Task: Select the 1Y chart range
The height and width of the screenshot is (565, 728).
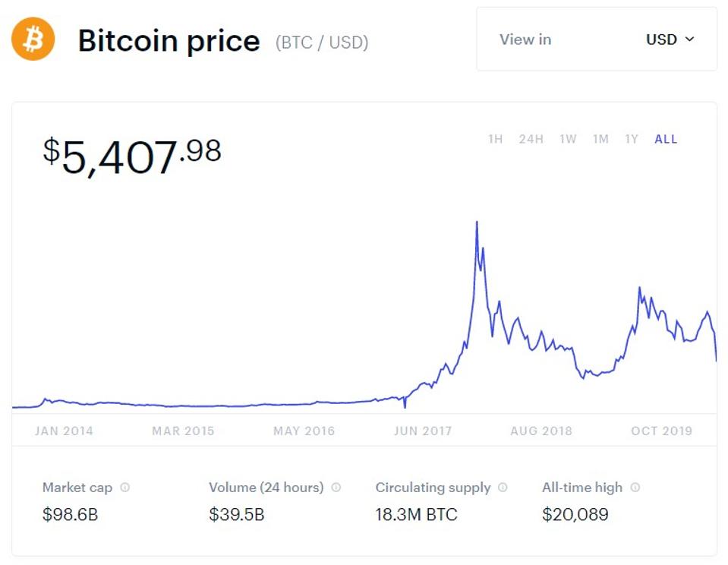Action: pyautogui.click(x=631, y=139)
